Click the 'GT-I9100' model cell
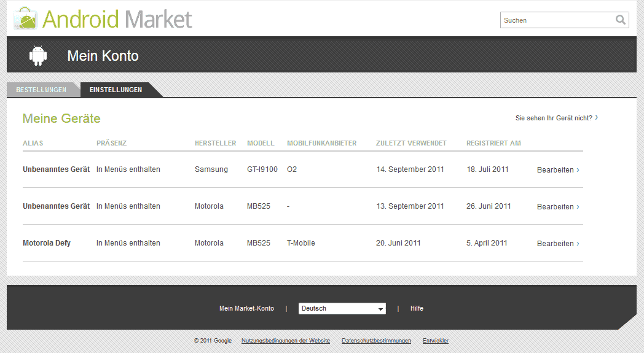 pos(262,169)
